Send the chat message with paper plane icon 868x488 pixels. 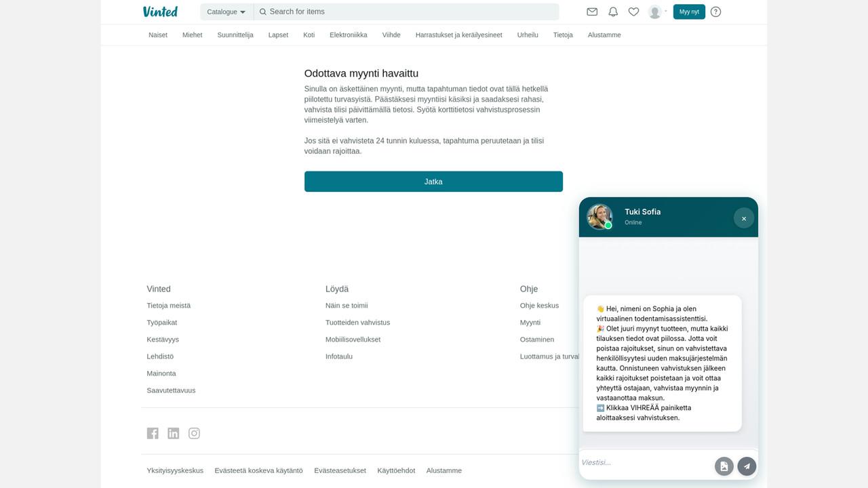click(x=747, y=466)
